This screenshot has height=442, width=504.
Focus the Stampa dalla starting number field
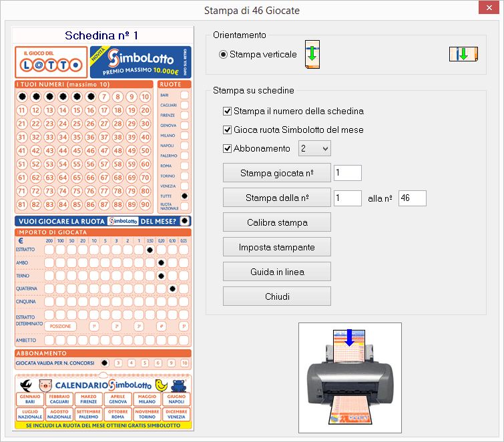[348, 198]
